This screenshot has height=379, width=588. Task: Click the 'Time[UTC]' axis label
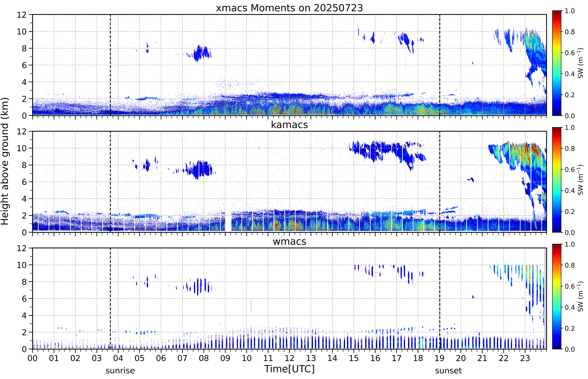289,369
